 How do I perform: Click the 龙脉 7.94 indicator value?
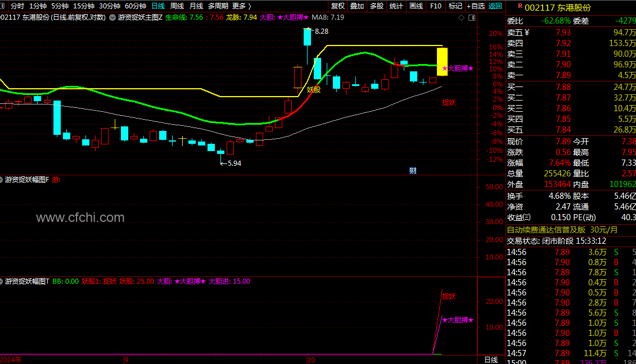[241, 17]
